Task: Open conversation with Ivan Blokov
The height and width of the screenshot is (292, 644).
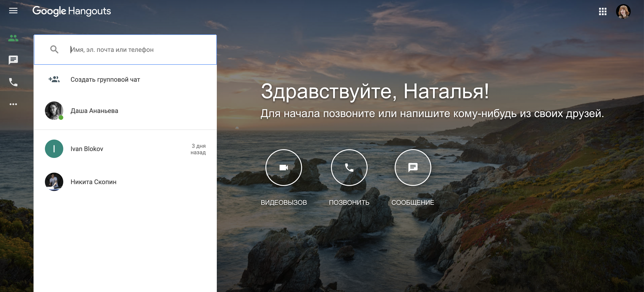Action: 87,149
